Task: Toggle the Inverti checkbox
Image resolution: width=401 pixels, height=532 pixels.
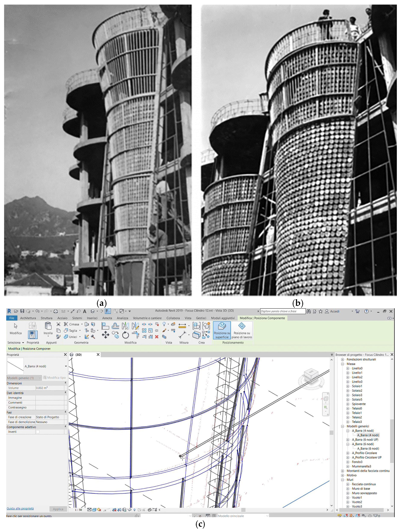Action: click(38, 432)
